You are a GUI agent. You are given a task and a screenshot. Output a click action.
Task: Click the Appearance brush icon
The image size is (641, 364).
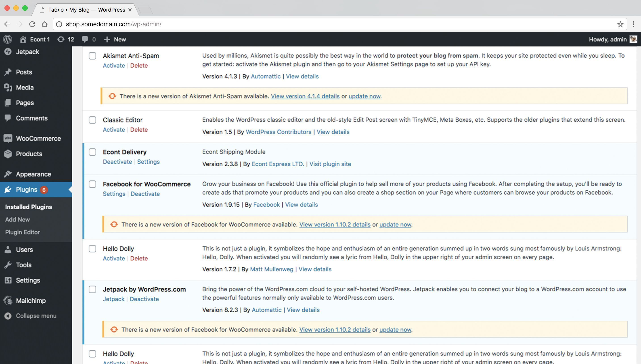coord(8,174)
